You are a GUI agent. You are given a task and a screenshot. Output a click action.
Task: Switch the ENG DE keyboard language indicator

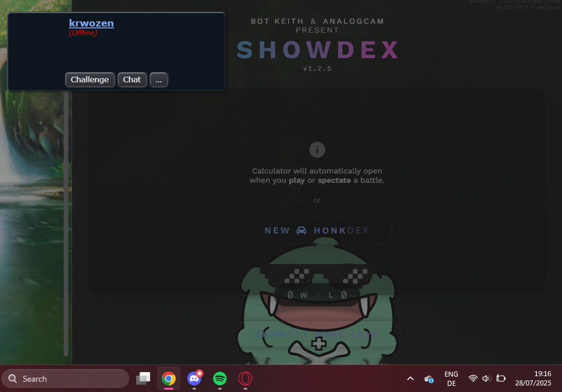(451, 379)
